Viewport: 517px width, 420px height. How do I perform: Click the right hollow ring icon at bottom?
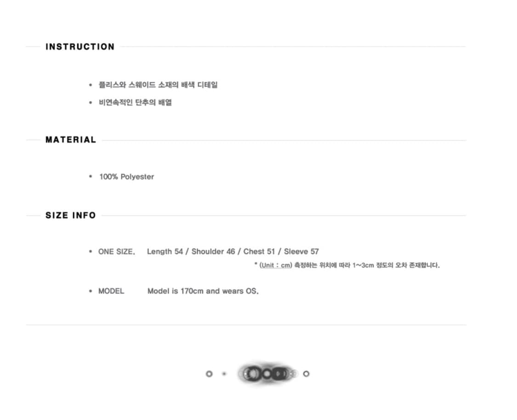pyautogui.click(x=306, y=374)
